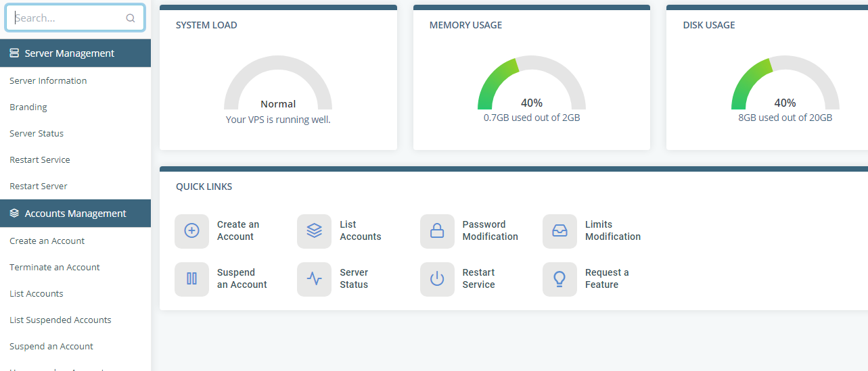Viewport: 868px width, 371px height.
Task: Click the '8GB used out of 20GB' text
Action: coord(785,118)
